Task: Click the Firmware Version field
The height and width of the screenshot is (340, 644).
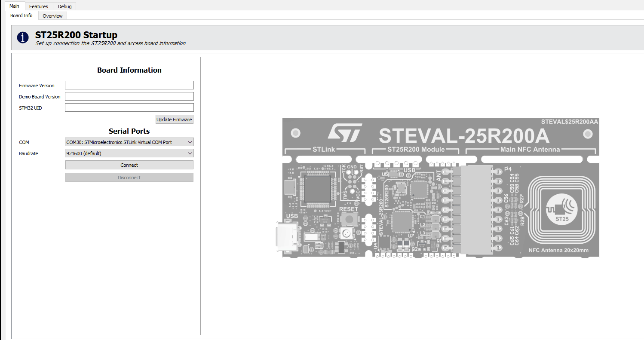Action: (129, 85)
